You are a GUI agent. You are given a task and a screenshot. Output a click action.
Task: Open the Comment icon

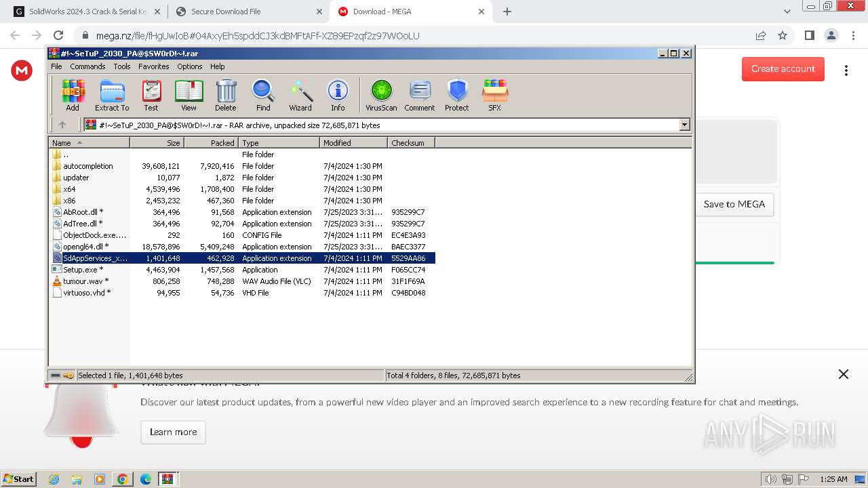tap(420, 95)
